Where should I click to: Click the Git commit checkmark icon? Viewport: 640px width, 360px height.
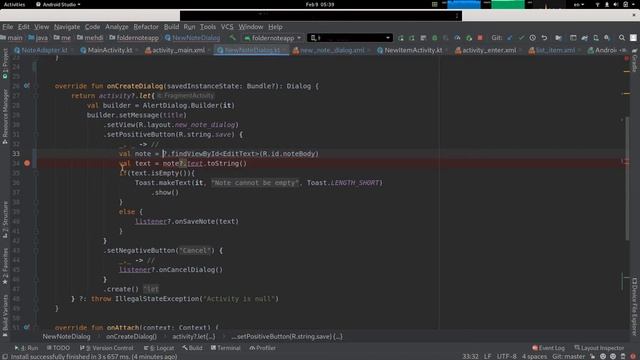pyautogui.click(x=521, y=38)
